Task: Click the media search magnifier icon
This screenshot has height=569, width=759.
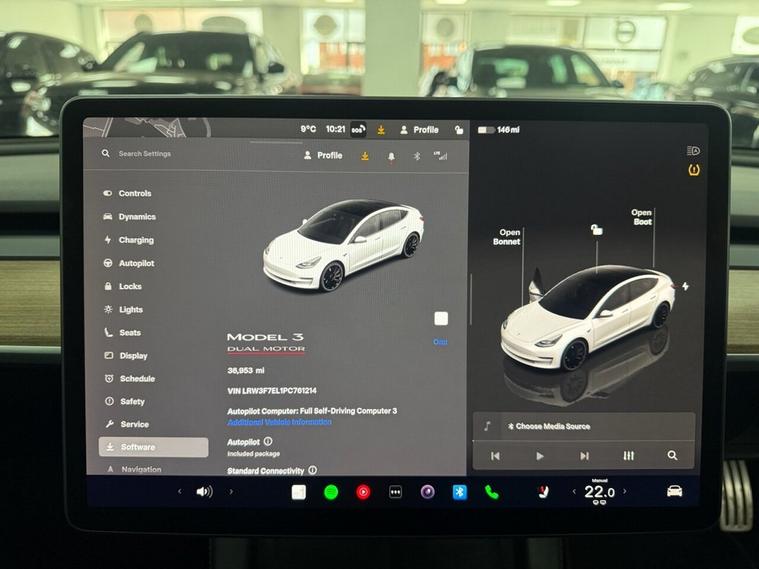Action: coord(672,456)
